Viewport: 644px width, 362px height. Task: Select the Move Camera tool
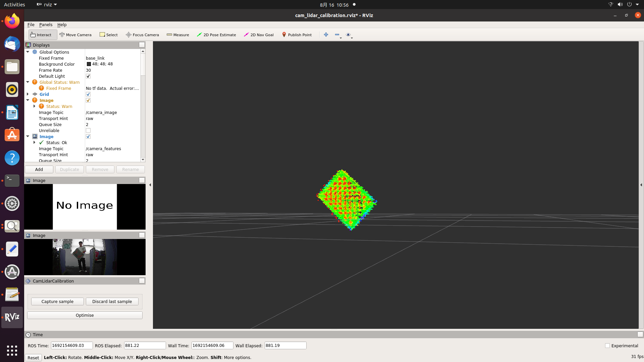[x=75, y=35]
